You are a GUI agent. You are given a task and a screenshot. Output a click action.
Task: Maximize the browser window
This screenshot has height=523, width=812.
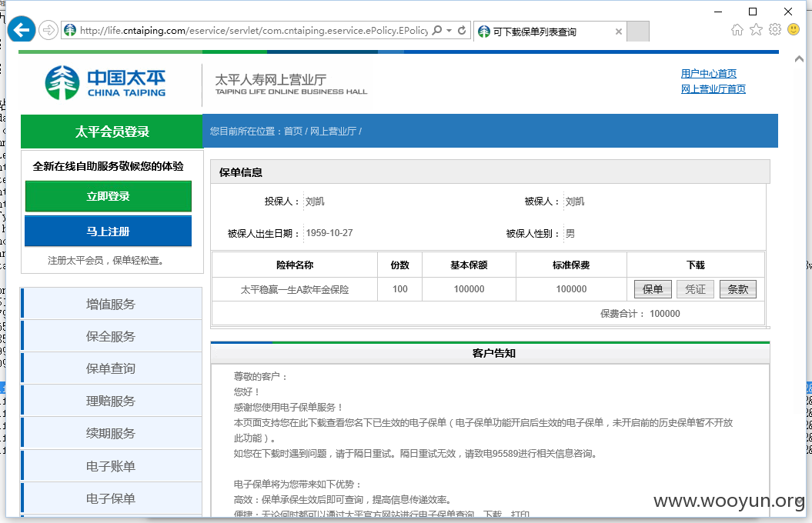point(753,12)
